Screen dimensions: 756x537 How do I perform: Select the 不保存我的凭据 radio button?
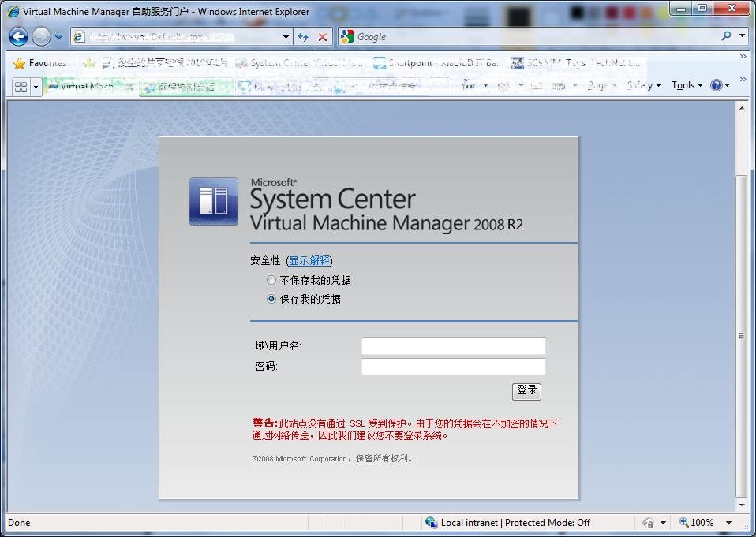pos(271,280)
